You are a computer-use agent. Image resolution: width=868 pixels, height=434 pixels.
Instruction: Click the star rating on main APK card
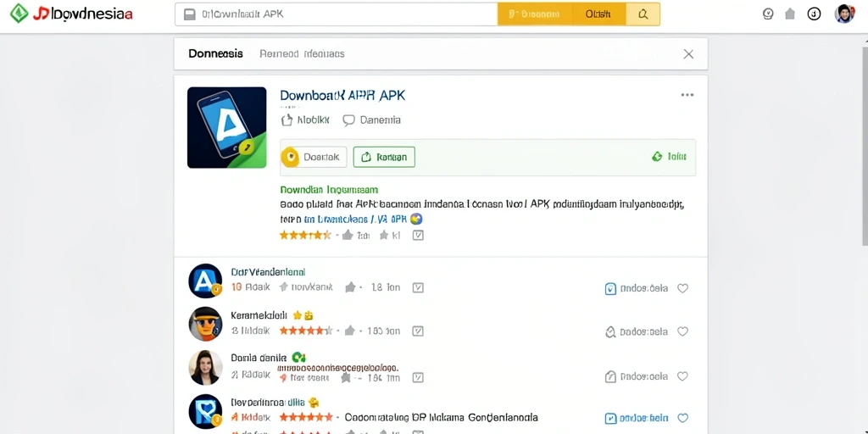click(x=305, y=236)
